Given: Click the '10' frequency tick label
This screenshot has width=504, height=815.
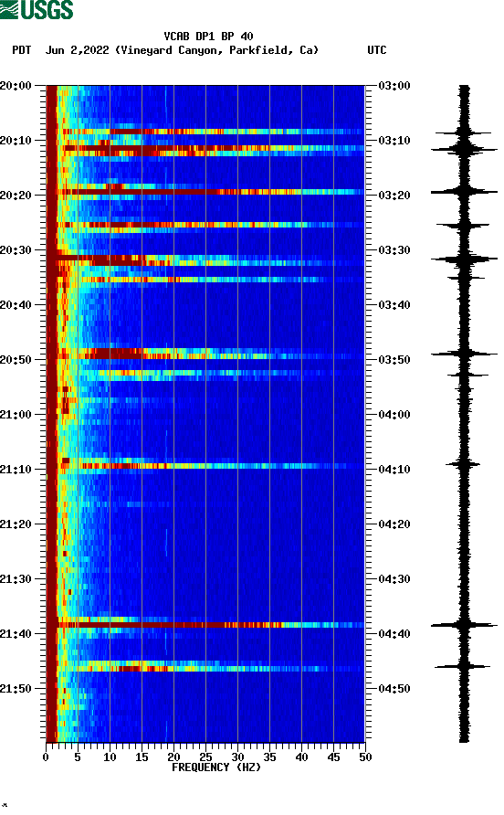Looking at the screenshot, I should [x=110, y=757].
